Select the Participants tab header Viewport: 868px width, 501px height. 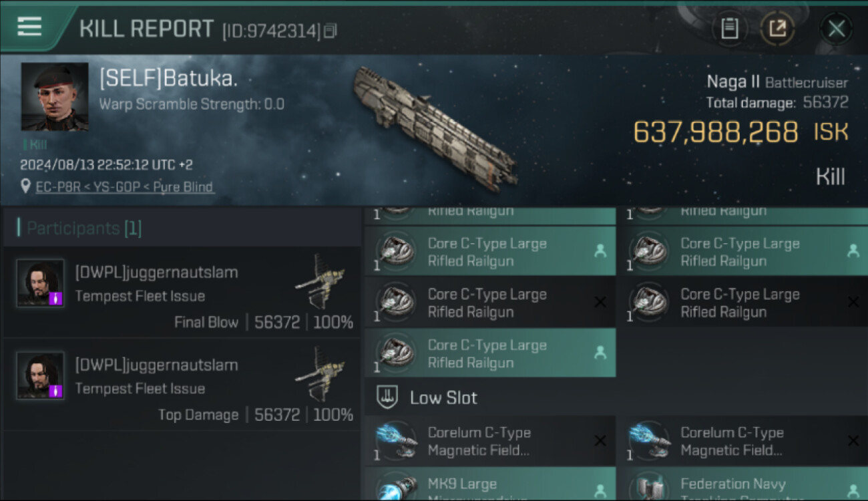(80, 228)
